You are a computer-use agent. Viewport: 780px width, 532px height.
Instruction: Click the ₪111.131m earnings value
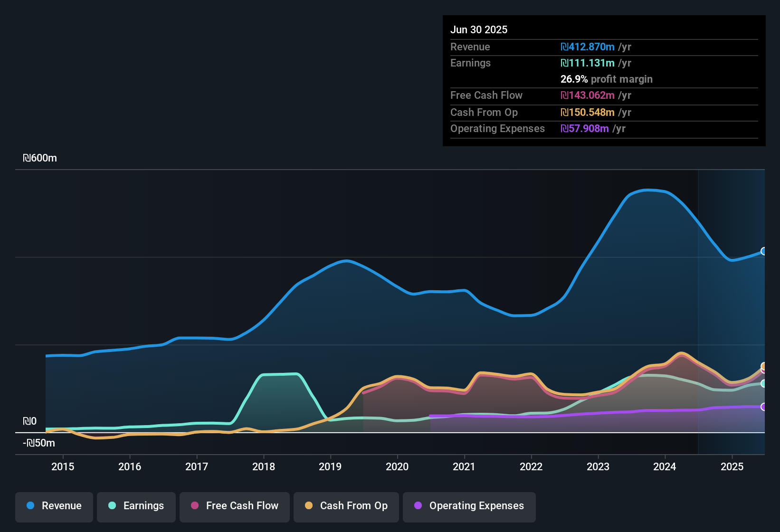[588, 63]
